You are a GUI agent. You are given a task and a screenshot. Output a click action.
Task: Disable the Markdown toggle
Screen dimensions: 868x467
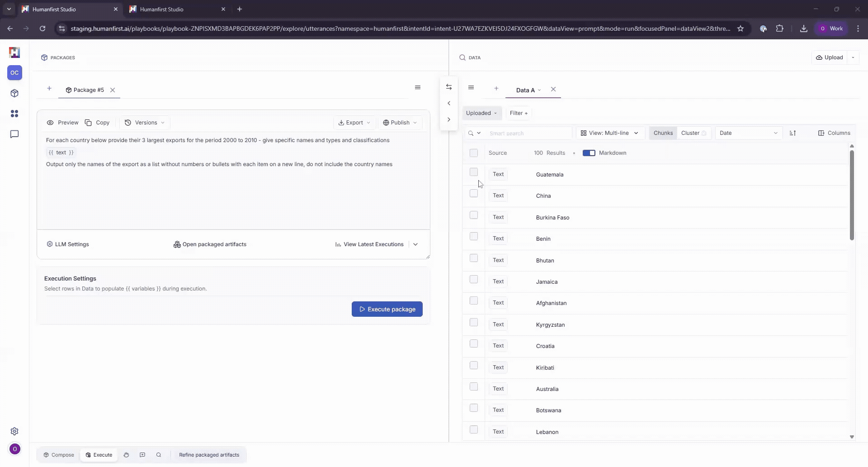[589, 153]
